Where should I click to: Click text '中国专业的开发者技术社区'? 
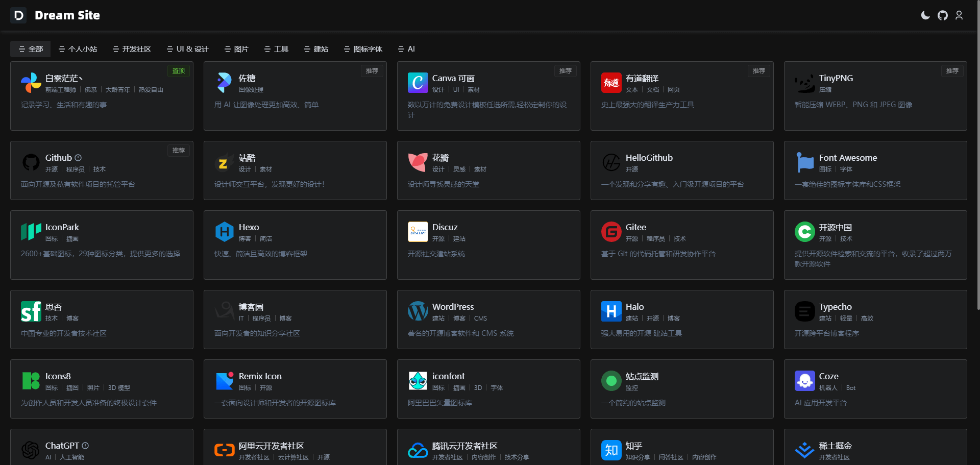64,333
